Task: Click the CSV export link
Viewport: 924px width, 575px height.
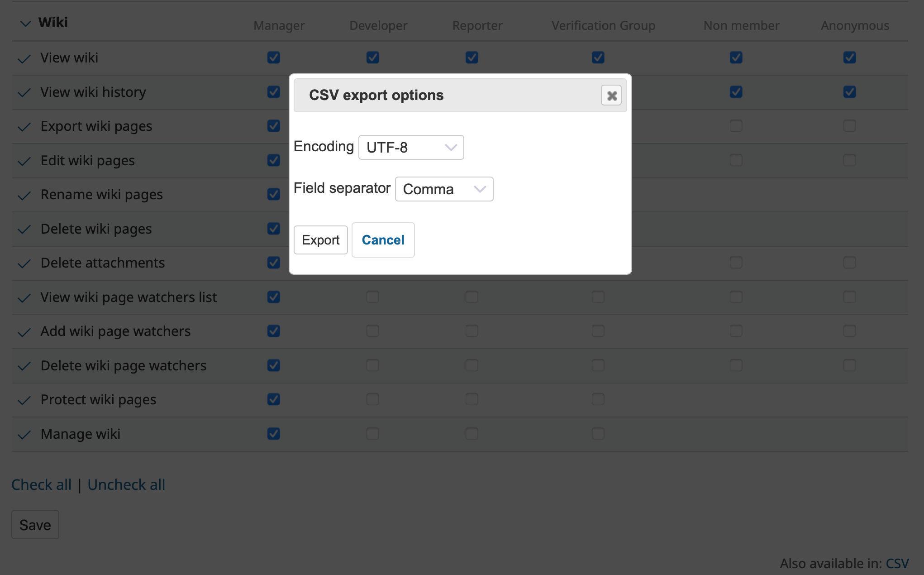Action: coord(897,564)
